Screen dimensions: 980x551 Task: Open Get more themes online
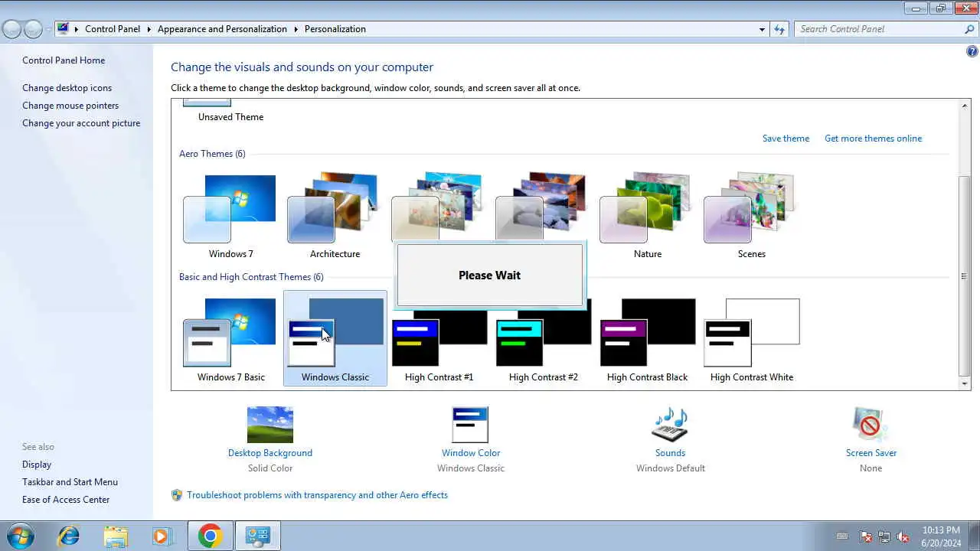pos(873,139)
